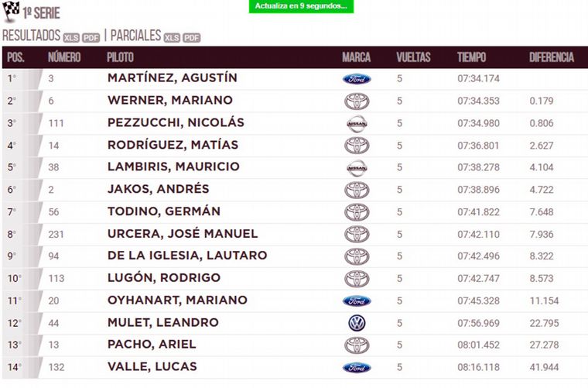This screenshot has width=588, height=388.
Task: Open the Parciales section
Action: coord(135,36)
